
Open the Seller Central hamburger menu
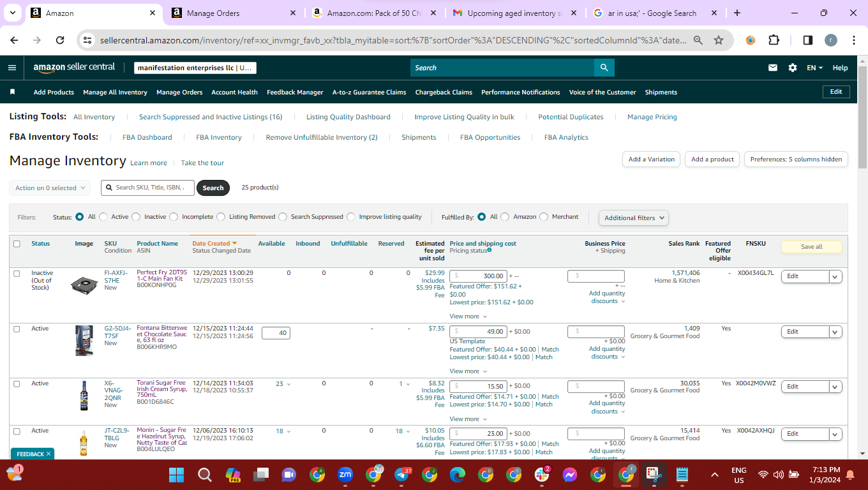coord(12,68)
